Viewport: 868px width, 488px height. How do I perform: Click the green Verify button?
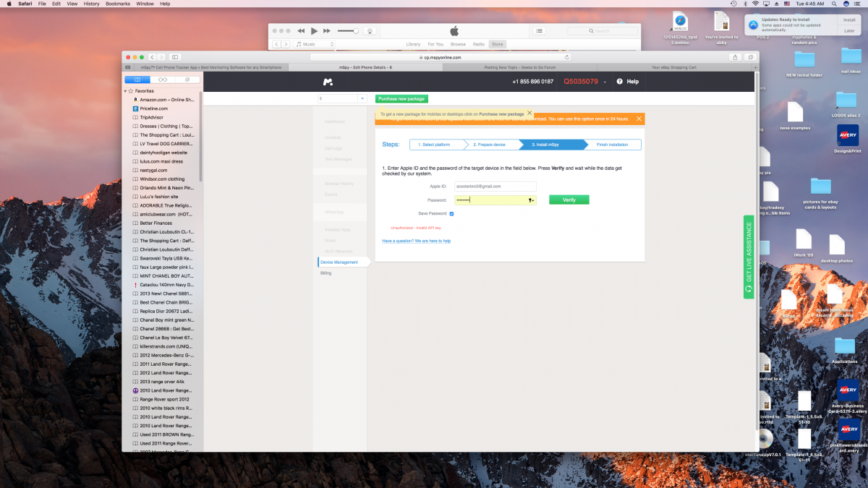click(x=569, y=200)
